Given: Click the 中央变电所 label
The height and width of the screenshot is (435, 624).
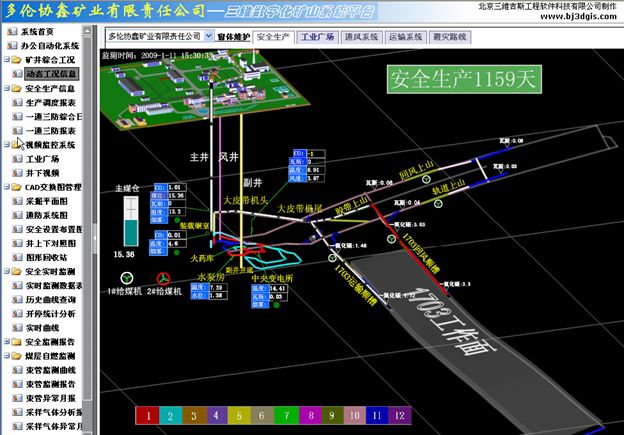Looking at the screenshot, I should [x=272, y=278].
